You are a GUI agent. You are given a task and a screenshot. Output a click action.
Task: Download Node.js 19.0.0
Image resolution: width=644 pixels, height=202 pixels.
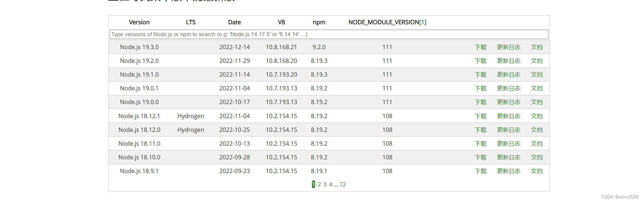(481, 102)
